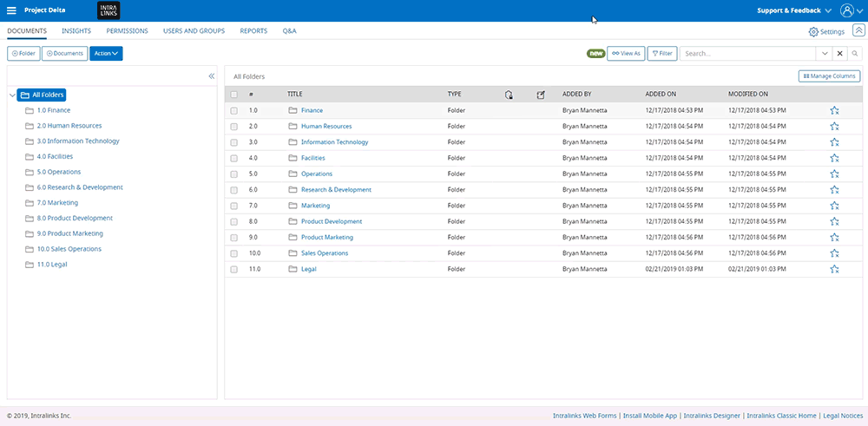Collapse the header with double-chevron up icon

[858, 31]
